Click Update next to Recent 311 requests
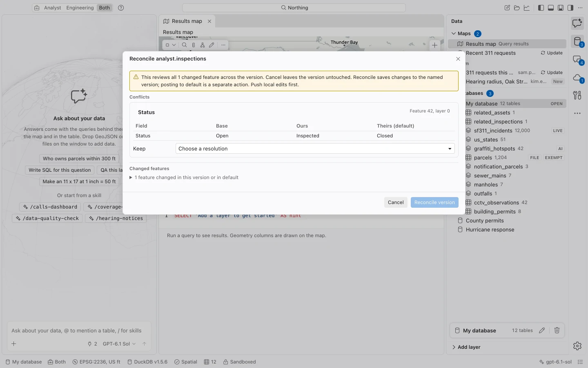 552,53
